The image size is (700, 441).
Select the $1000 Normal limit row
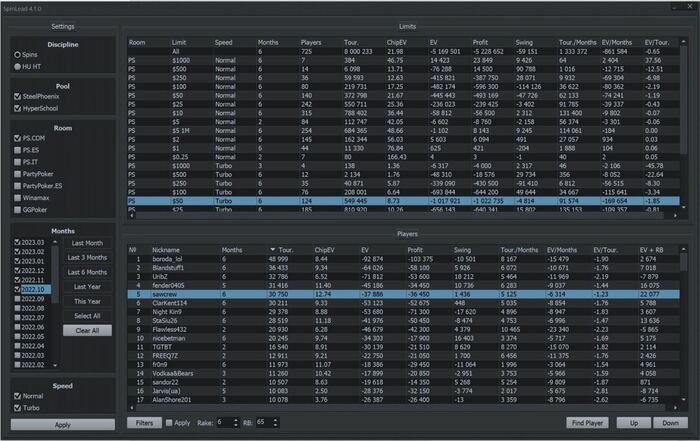(x=403, y=60)
